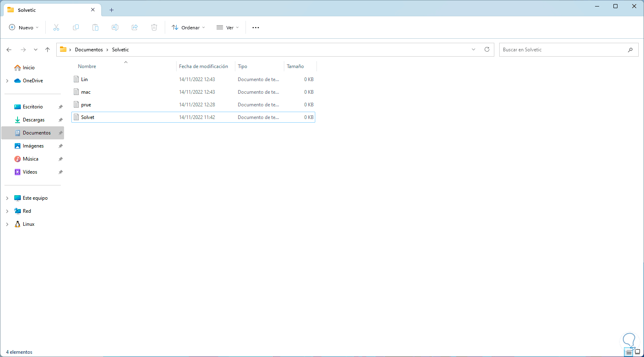Open the three-dots more options menu

[x=256, y=28]
